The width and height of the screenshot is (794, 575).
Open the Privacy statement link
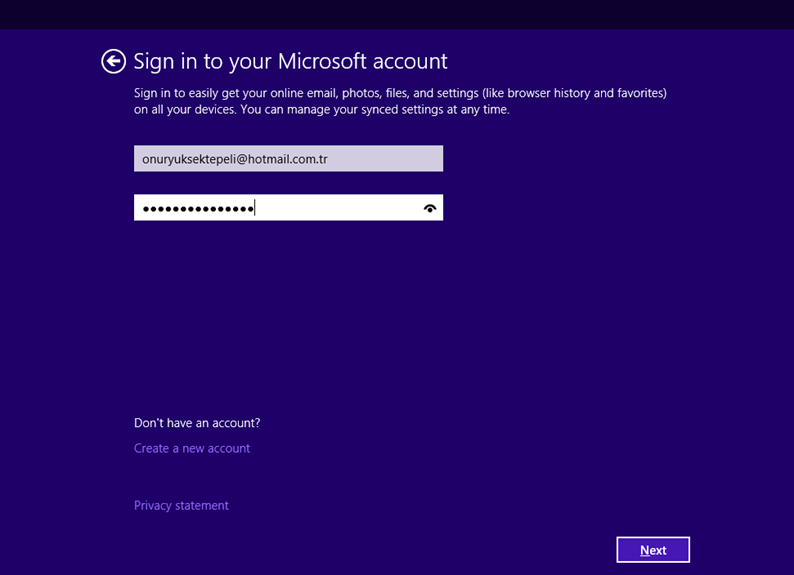181,506
